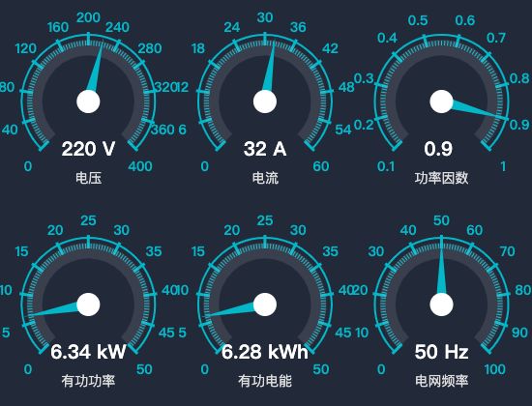Click the 电压 gauge label
Screen dimensions: 532x406
[x=89, y=178]
